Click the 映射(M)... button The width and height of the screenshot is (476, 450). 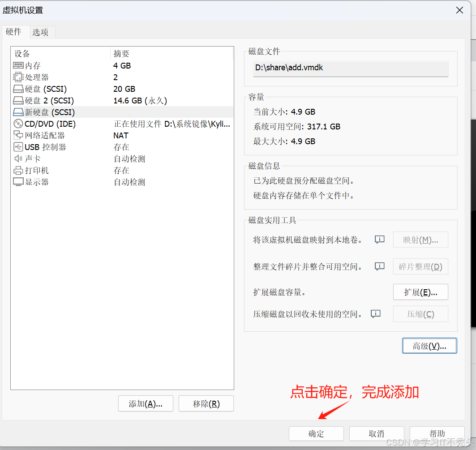click(x=420, y=240)
